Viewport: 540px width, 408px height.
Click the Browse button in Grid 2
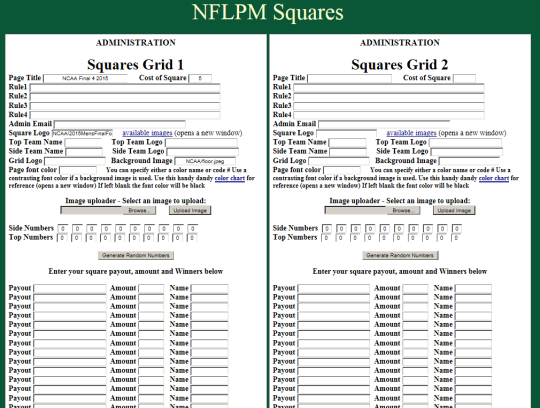[404, 210]
